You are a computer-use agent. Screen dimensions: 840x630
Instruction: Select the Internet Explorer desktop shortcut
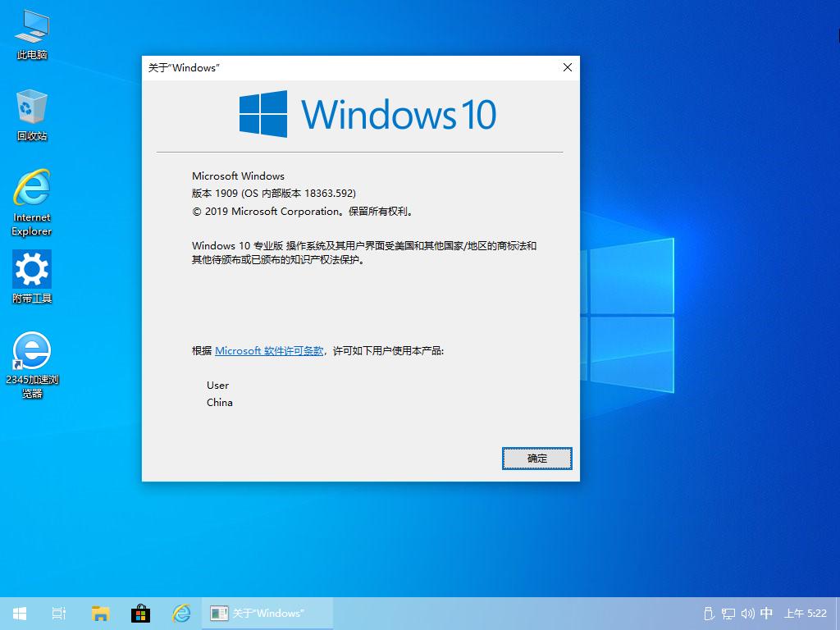tap(32, 203)
